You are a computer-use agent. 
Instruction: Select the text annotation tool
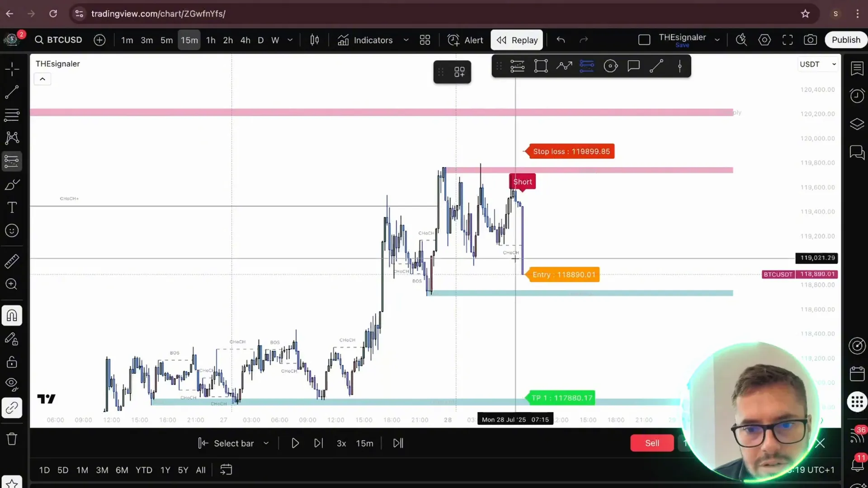click(x=12, y=207)
